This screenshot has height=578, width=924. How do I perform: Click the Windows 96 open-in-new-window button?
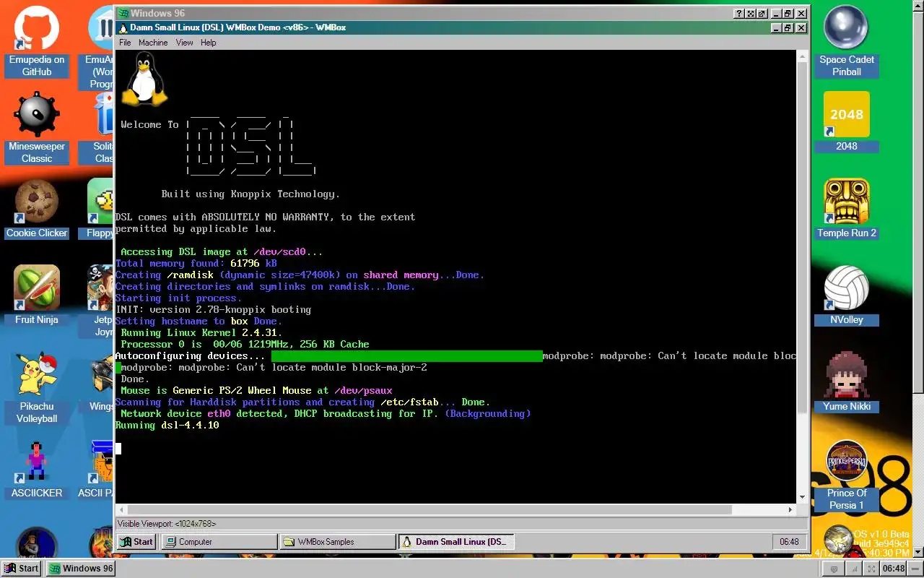[762, 14]
